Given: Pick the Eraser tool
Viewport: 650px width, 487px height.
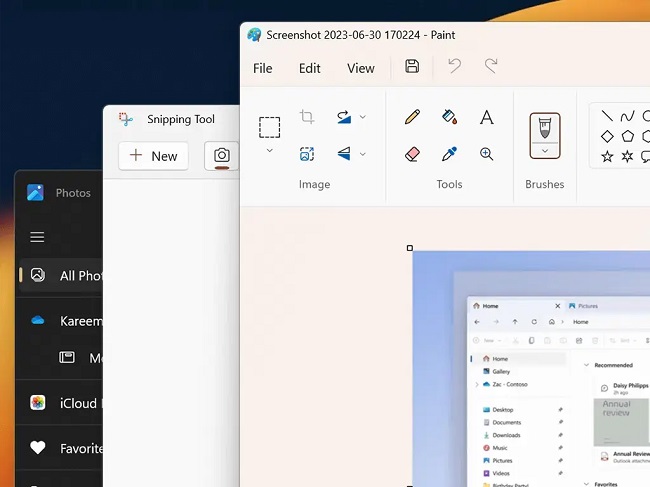Looking at the screenshot, I should tap(412, 154).
